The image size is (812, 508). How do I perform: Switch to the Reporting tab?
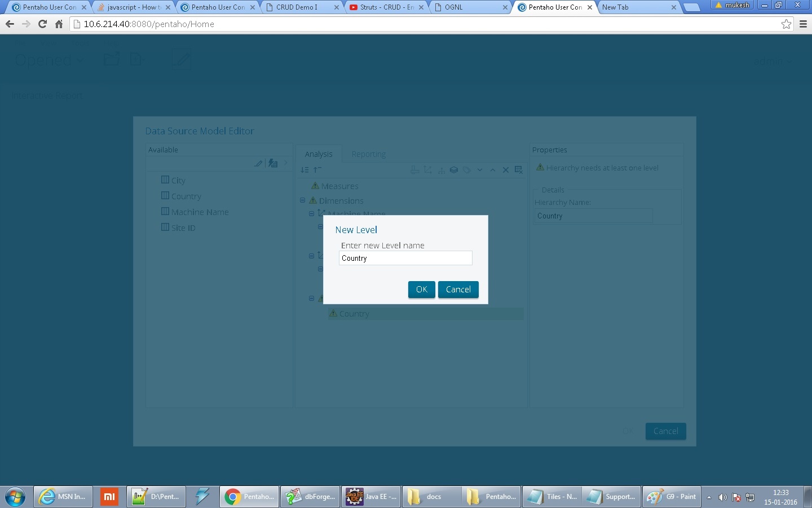tap(368, 154)
